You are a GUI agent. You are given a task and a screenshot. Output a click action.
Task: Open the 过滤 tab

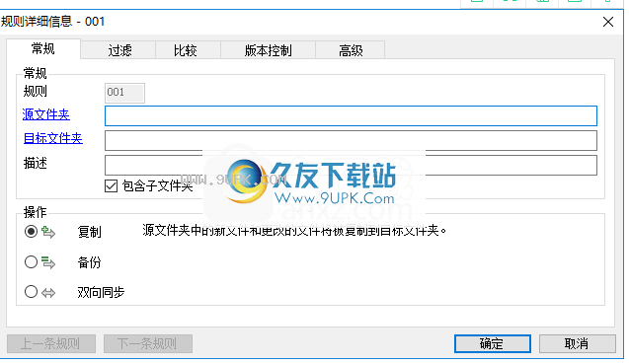119,50
